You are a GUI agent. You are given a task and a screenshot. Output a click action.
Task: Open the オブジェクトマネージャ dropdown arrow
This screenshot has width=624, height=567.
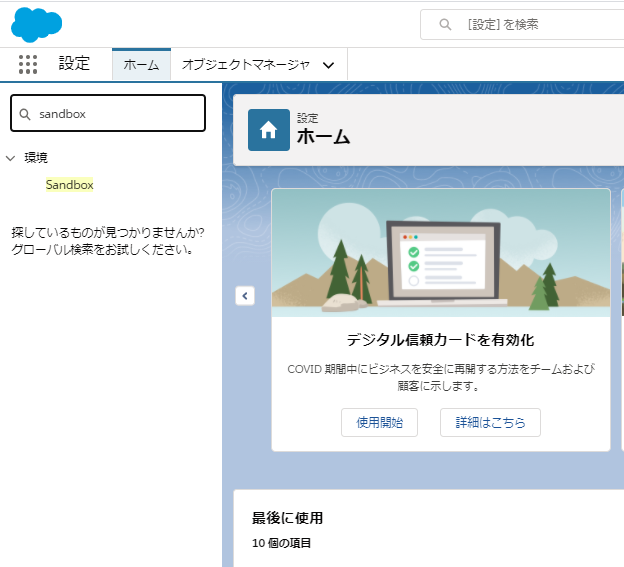[x=328, y=65]
